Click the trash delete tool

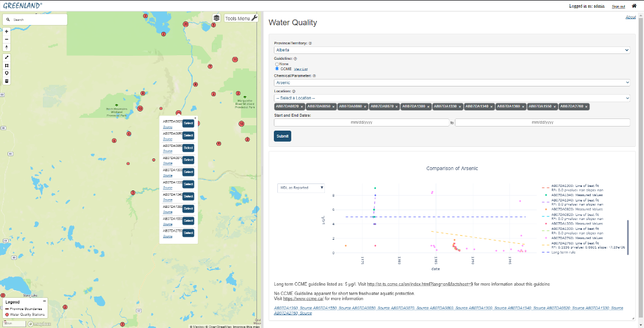[7, 81]
